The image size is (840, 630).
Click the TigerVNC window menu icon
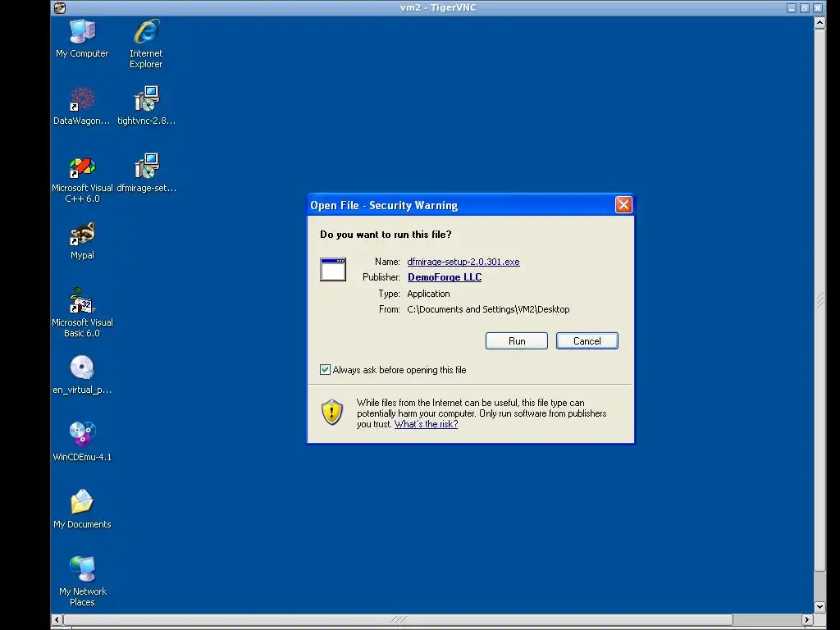59,7
